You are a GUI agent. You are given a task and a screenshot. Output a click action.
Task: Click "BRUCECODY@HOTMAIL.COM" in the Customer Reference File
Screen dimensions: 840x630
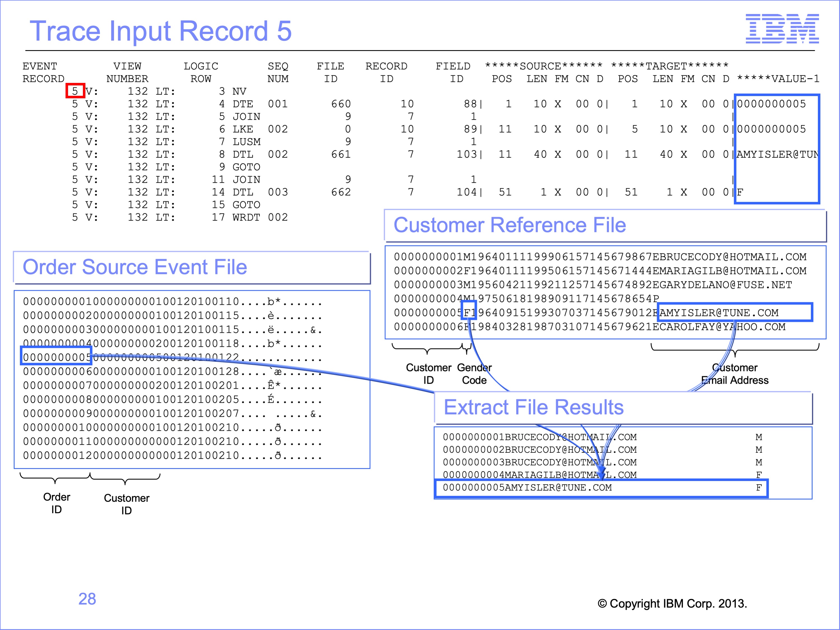[732, 257]
